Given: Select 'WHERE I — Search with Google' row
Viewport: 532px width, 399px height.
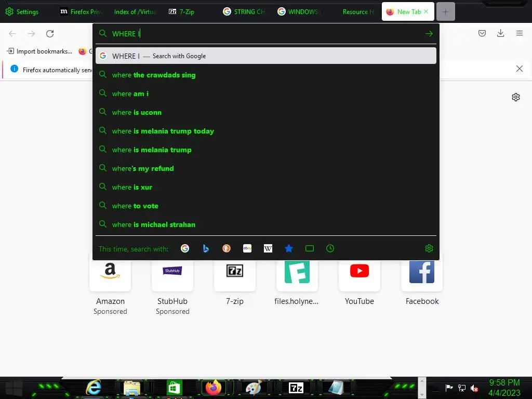Looking at the screenshot, I should click(265, 56).
